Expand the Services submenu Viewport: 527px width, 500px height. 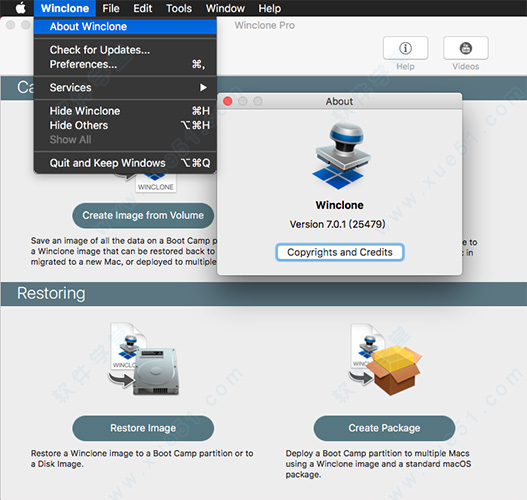[x=125, y=87]
